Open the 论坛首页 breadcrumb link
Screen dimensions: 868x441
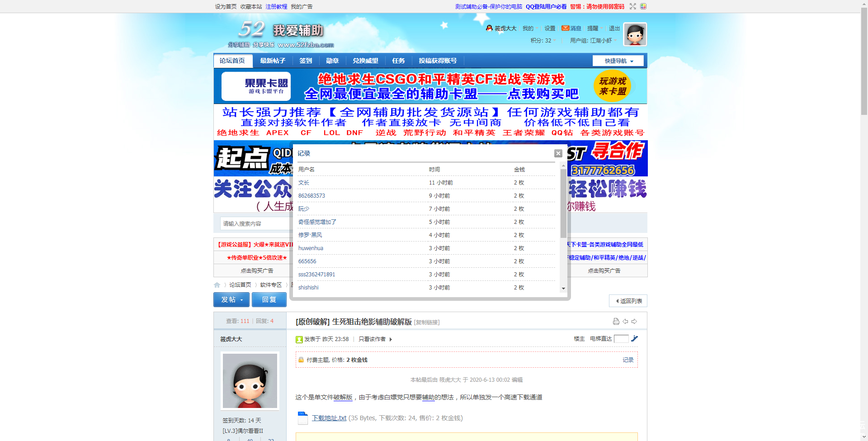coord(240,285)
